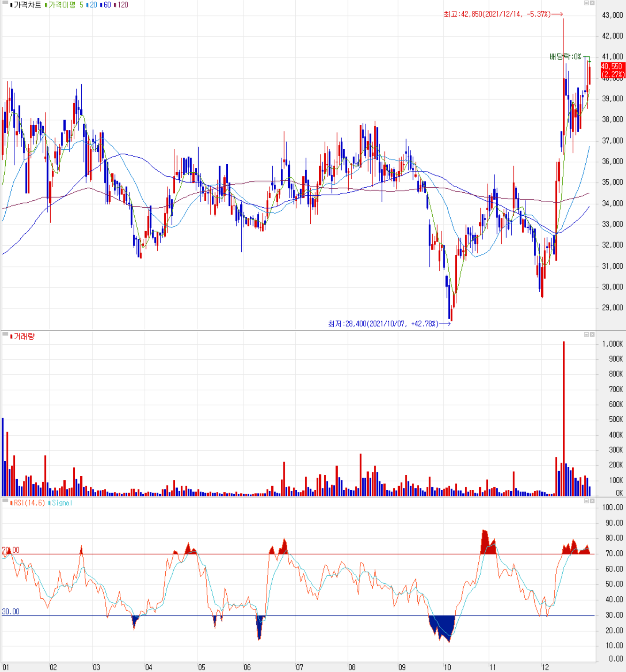Click the gray handle of volume panel
This screenshot has height=672, width=626.
[5, 334]
